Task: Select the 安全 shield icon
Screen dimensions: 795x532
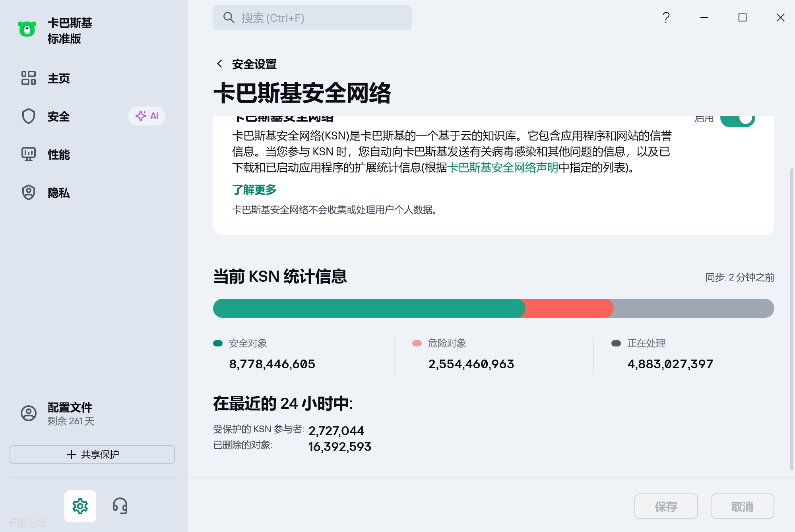Action: (x=29, y=116)
